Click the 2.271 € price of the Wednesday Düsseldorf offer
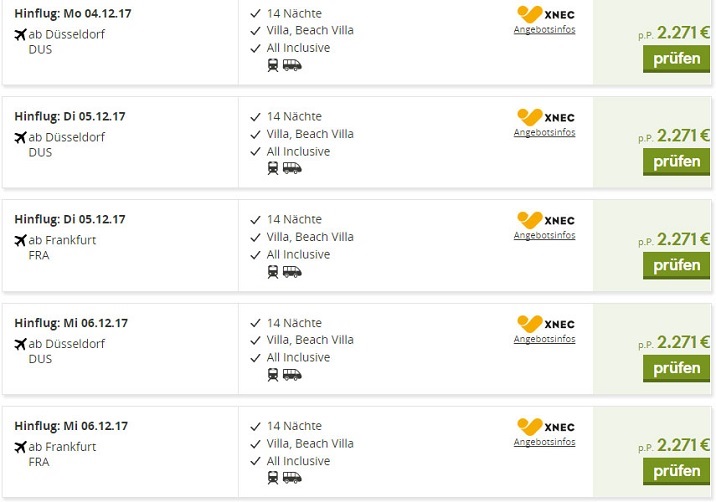Image resolution: width=716 pixels, height=502 pixels. (683, 342)
